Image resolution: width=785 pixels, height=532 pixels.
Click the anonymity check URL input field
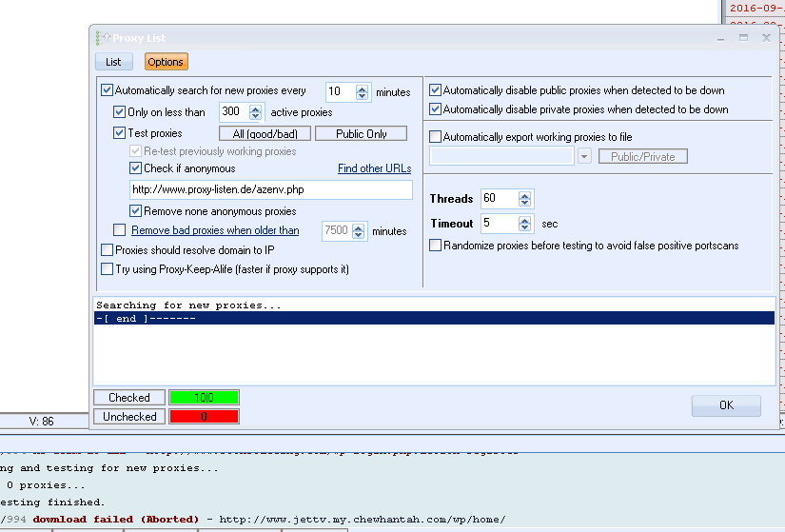click(270, 189)
